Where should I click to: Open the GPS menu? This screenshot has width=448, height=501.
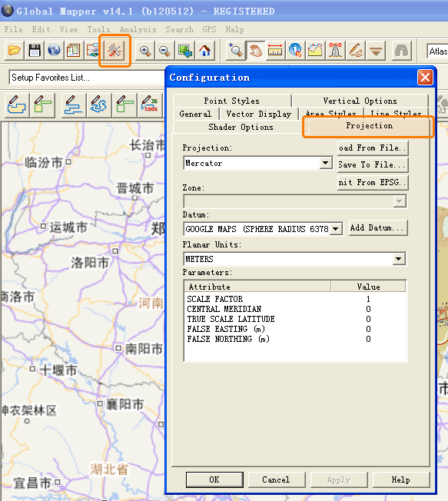(x=209, y=29)
